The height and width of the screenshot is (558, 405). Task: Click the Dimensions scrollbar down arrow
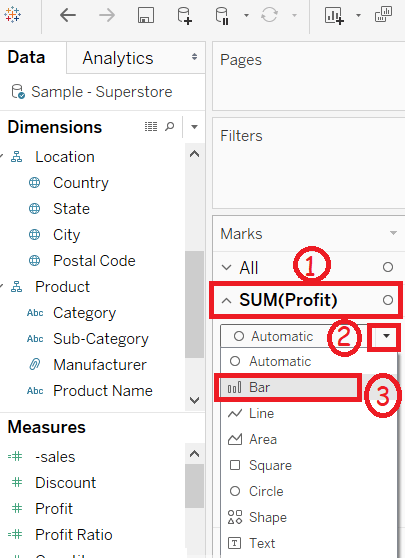[x=194, y=400]
